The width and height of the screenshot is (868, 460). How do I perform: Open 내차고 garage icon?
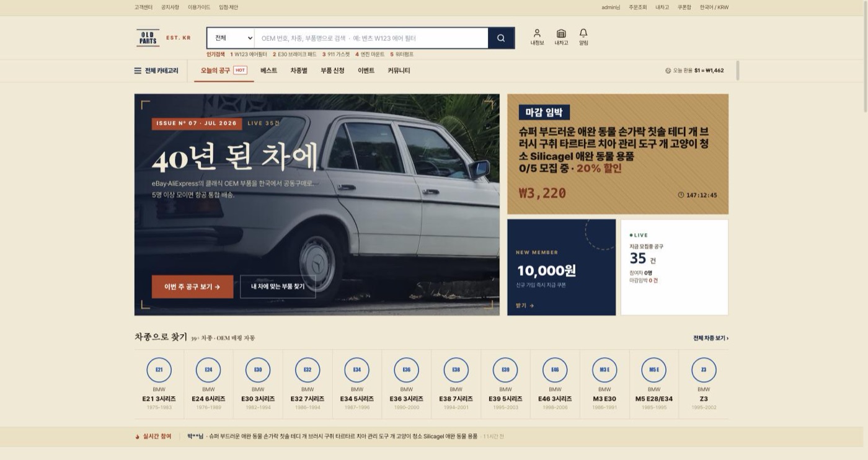pyautogui.click(x=561, y=37)
